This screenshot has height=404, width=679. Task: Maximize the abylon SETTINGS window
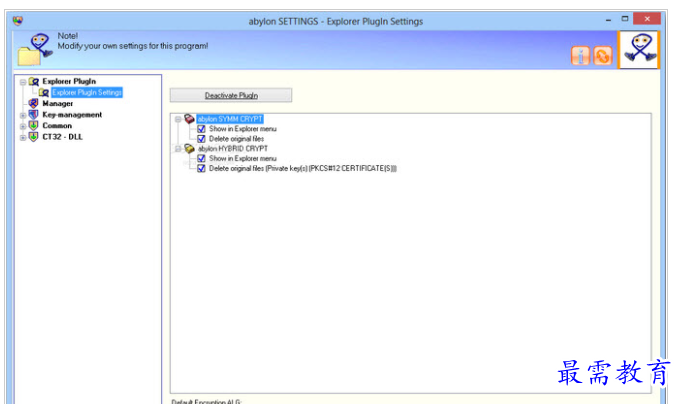[624, 19]
